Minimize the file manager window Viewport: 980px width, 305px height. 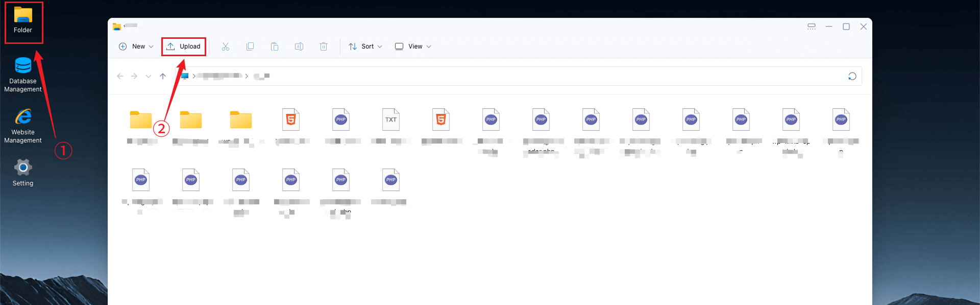pyautogui.click(x=829, y=27)
